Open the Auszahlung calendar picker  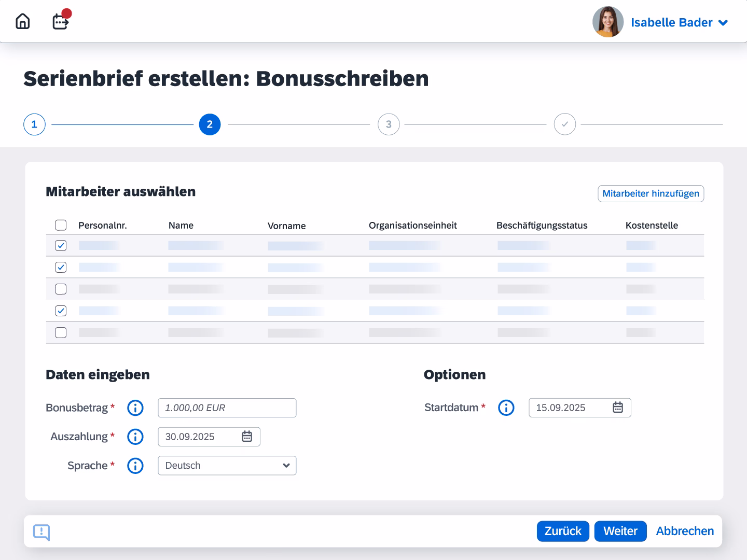[247, 437]
